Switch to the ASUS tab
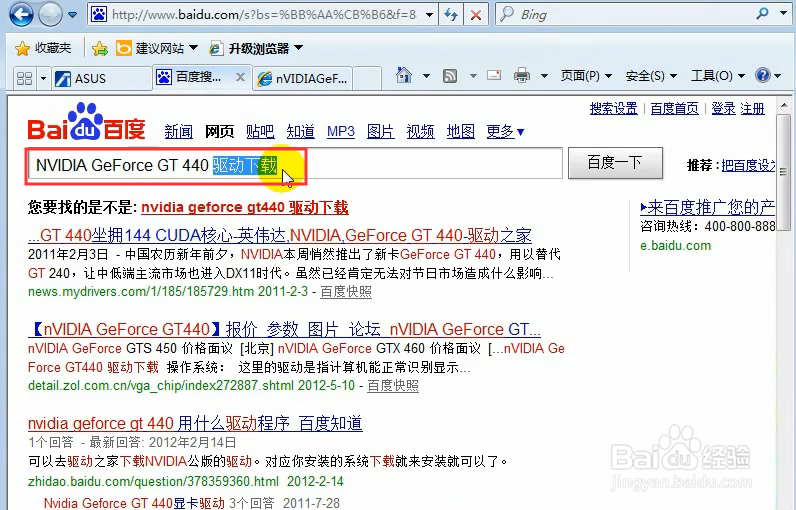Viewport: 796px width, 510px height. pyautogui.click(x=102, y=78)
